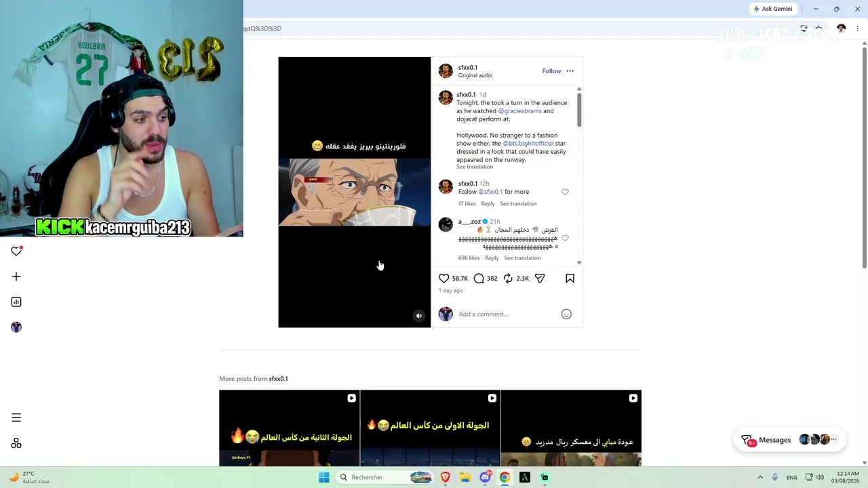Screen dimensions: 868x488
Task: Click the 1 day ago post timestamp
Action: click(x=451, y=291)
